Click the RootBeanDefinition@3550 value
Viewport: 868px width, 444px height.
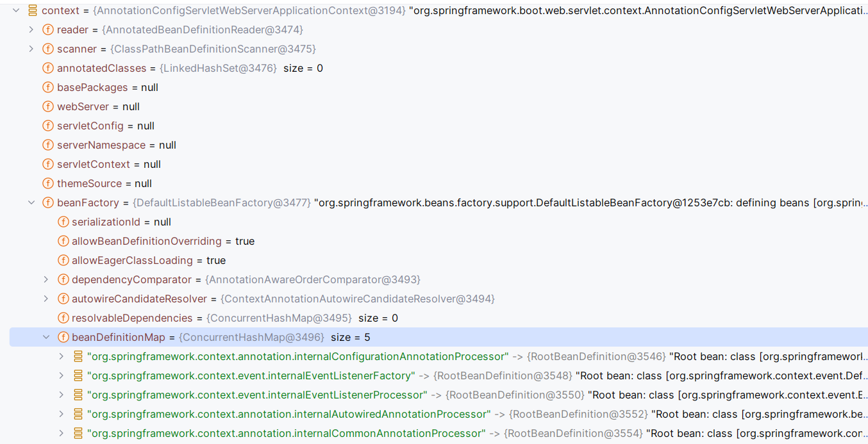[515, 395]
